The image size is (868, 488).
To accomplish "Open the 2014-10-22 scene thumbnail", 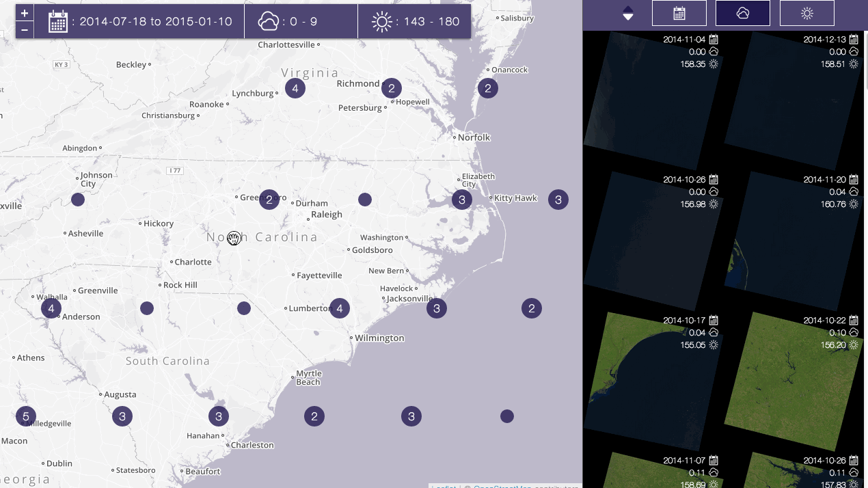I will click(x=793, y=381).
